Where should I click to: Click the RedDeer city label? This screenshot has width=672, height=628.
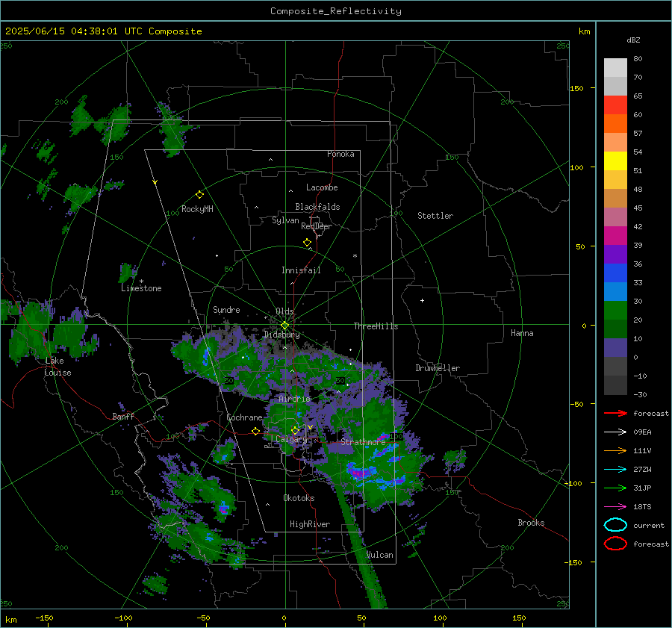pos(317,226)
